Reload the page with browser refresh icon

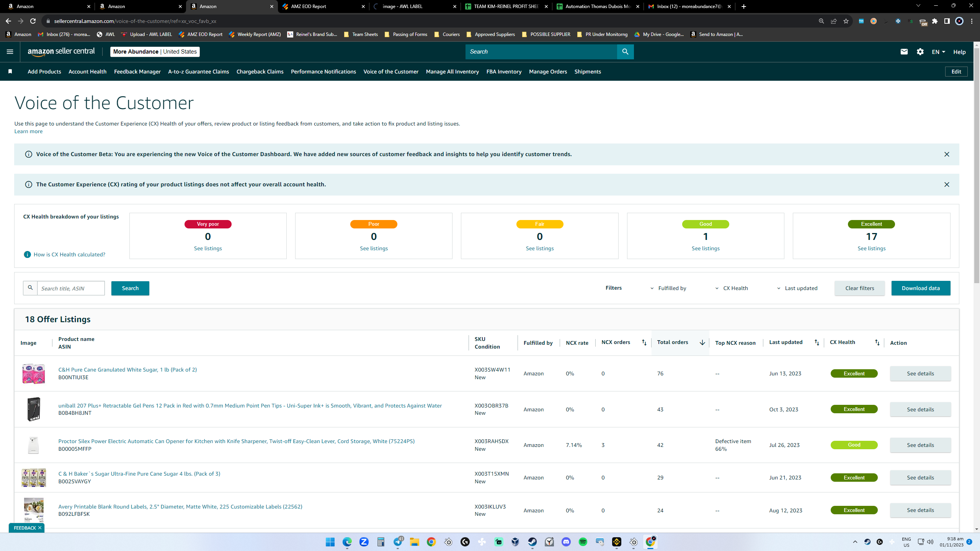(33, 21)
